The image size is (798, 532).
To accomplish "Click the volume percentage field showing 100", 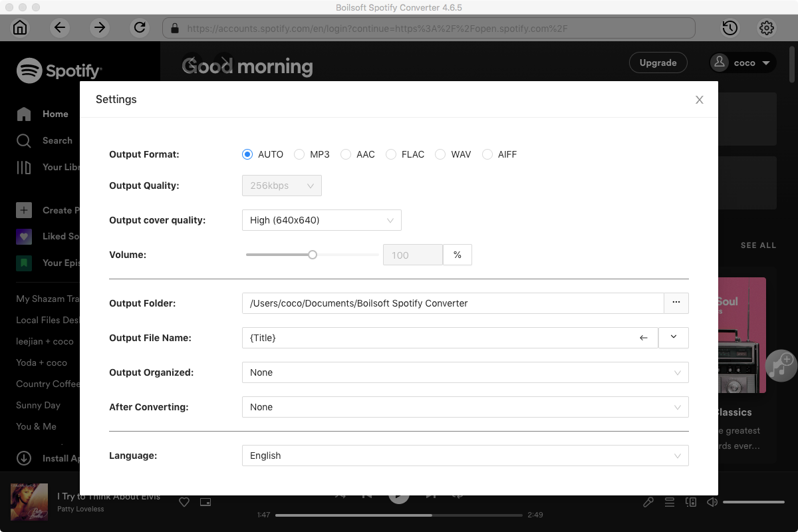I will pyautogui.click(x=413, y=255).
